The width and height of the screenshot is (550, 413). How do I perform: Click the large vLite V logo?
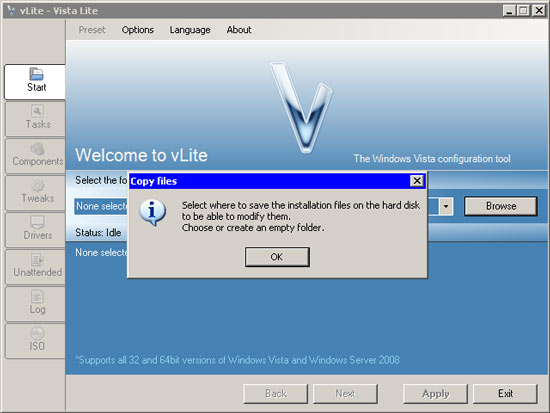tap(302, 107)
